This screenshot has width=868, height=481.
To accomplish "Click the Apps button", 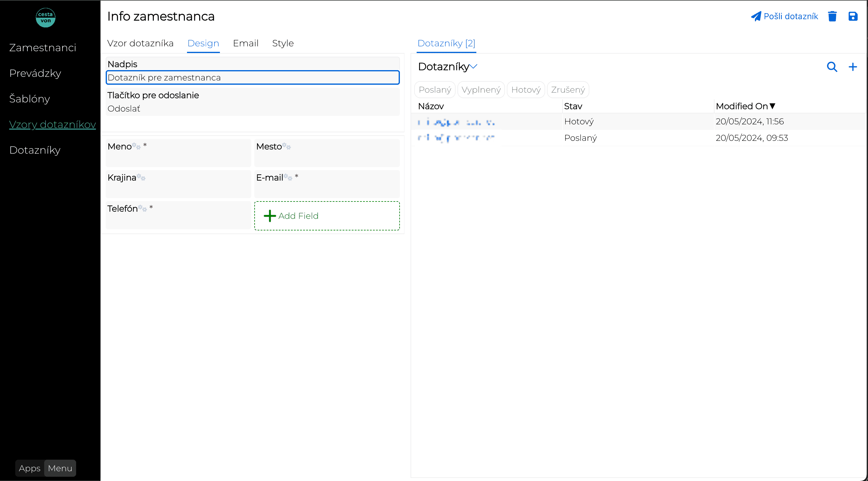I will [30, 468].
